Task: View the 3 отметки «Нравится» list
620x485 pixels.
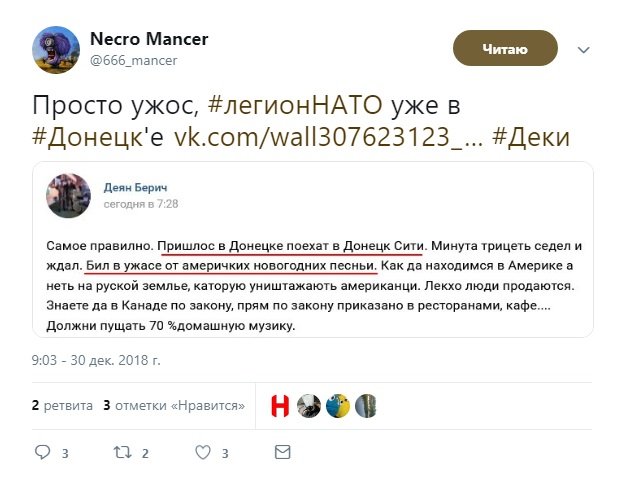Action: coord(174,406)
